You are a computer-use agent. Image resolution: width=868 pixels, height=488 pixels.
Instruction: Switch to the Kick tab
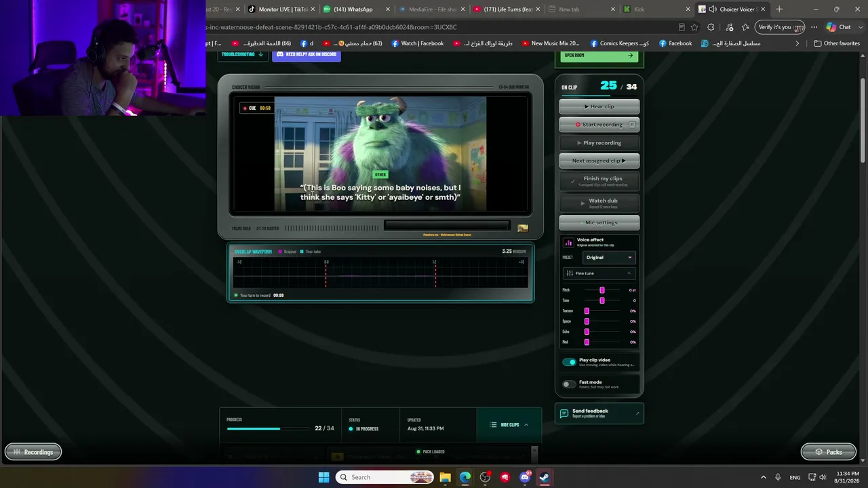click(x=656, y=9)
